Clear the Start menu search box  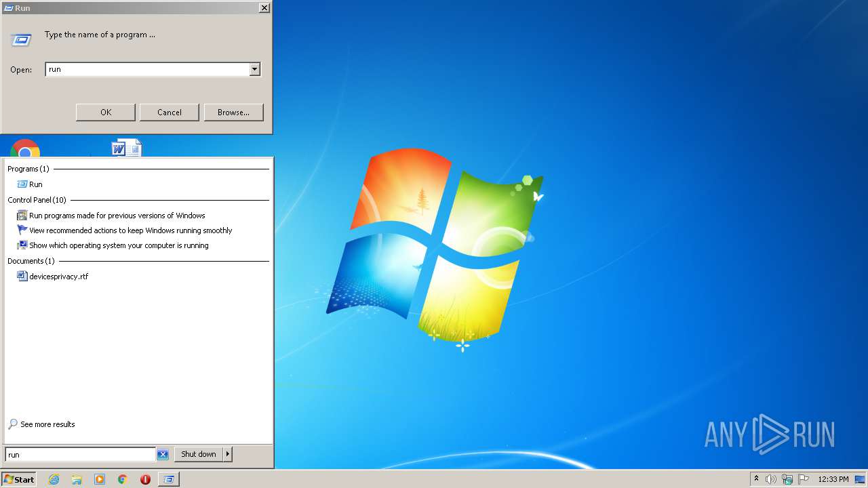pos(163,454)
